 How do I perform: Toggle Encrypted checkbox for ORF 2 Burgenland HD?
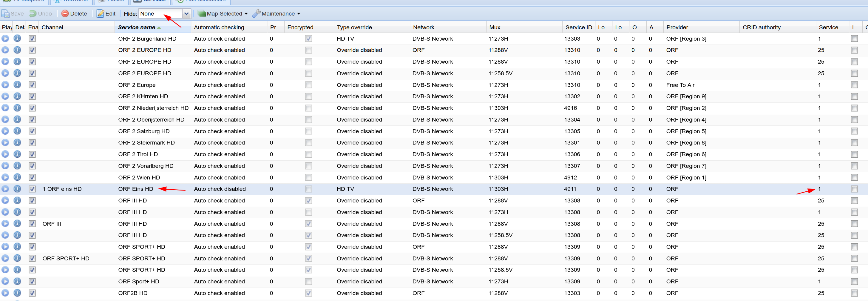[308, 39]
